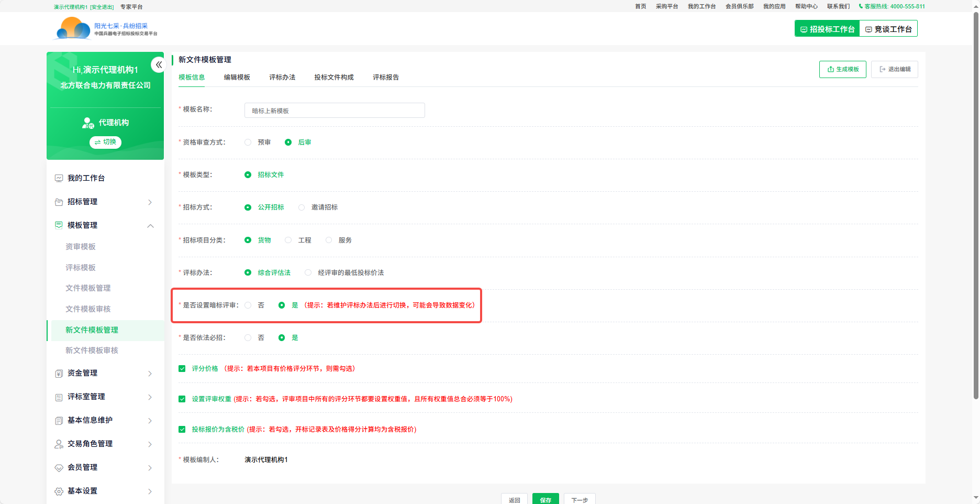
Task: Open 帮助中心 from the top menu
Action: 807,6
